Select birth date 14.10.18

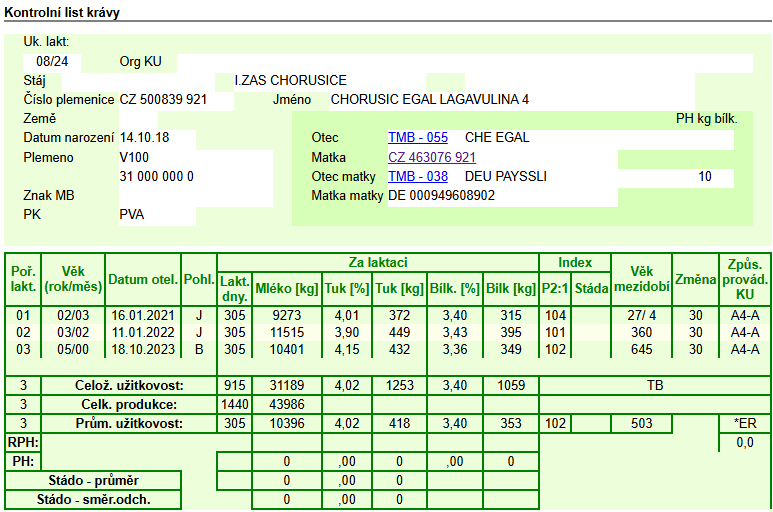(x=144, y=137)
